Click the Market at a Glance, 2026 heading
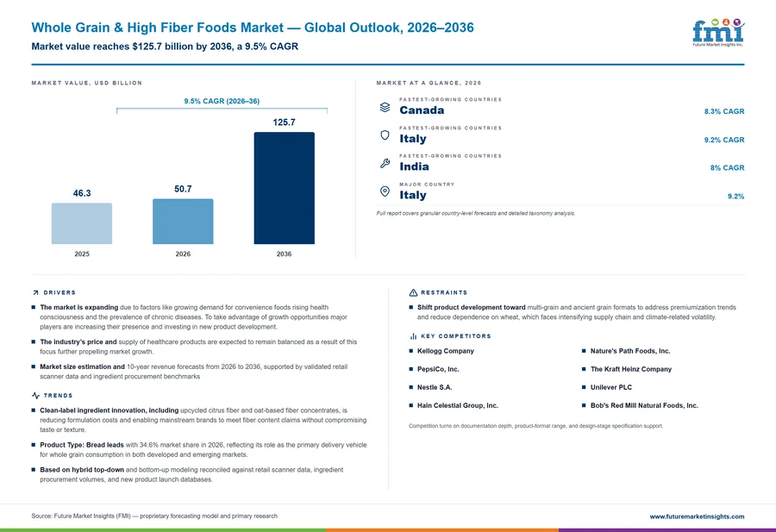 click(429, 83)
